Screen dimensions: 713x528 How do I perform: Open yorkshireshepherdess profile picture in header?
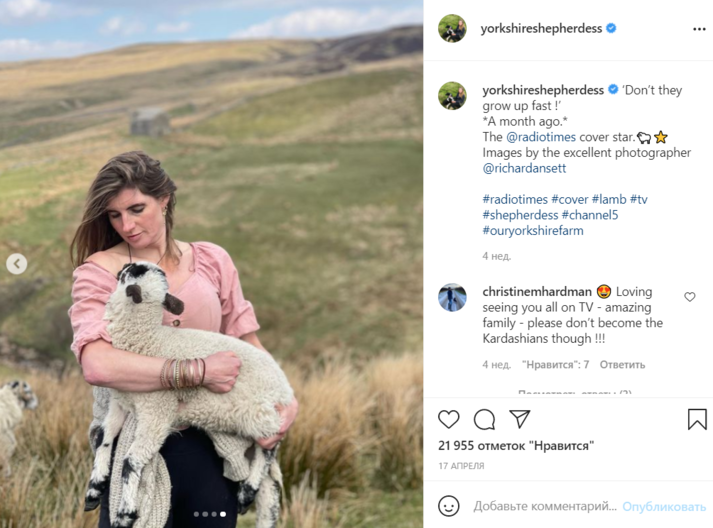pos(452,28)
